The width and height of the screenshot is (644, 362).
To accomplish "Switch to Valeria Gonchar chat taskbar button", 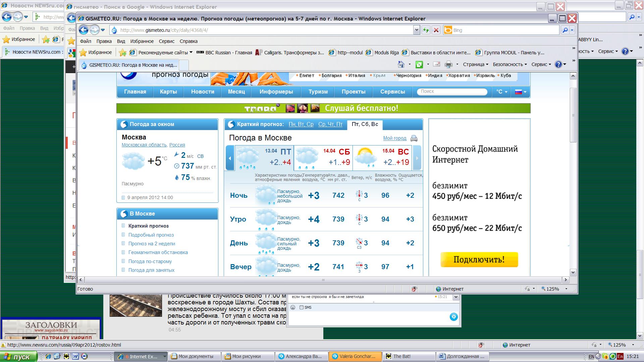I will click(x=356, y=356).
